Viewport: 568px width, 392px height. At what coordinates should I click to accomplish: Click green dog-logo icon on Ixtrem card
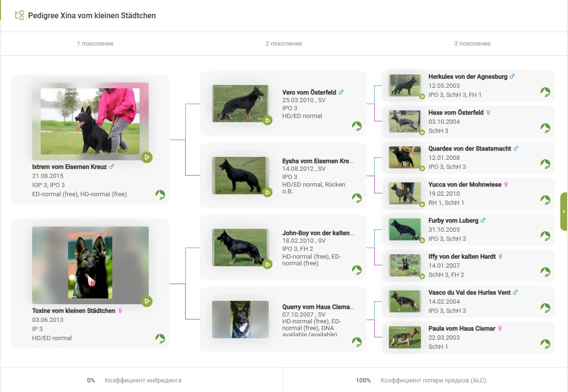tap(160, 195)
